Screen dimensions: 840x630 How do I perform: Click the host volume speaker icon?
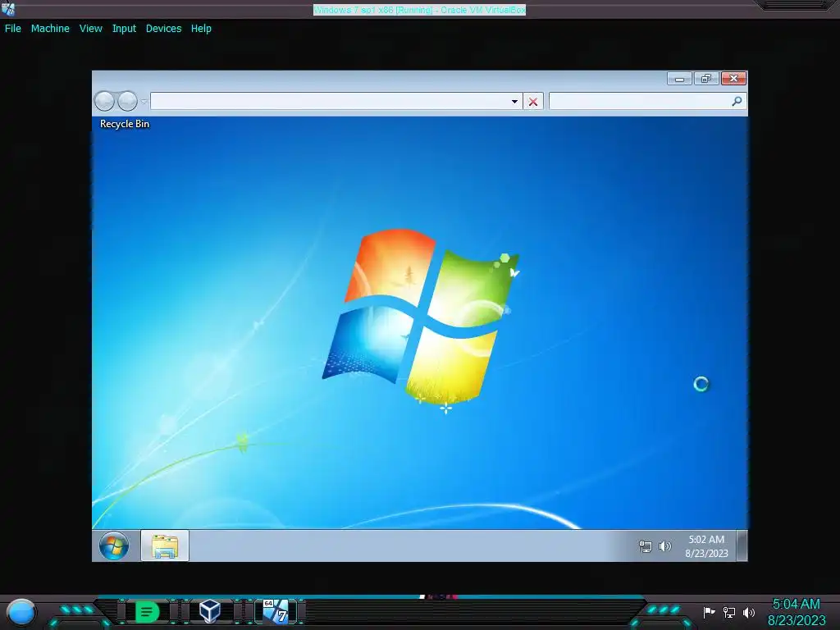pos(749,612)
